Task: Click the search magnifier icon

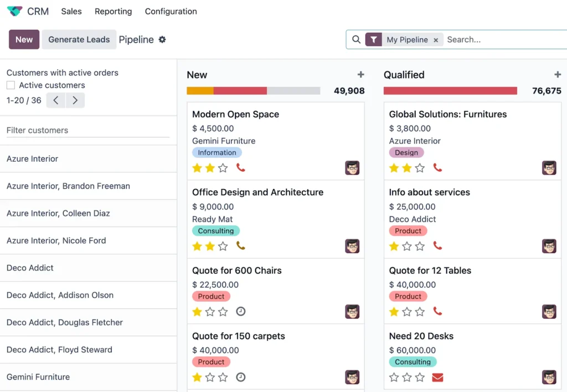Action: point(357,39)
